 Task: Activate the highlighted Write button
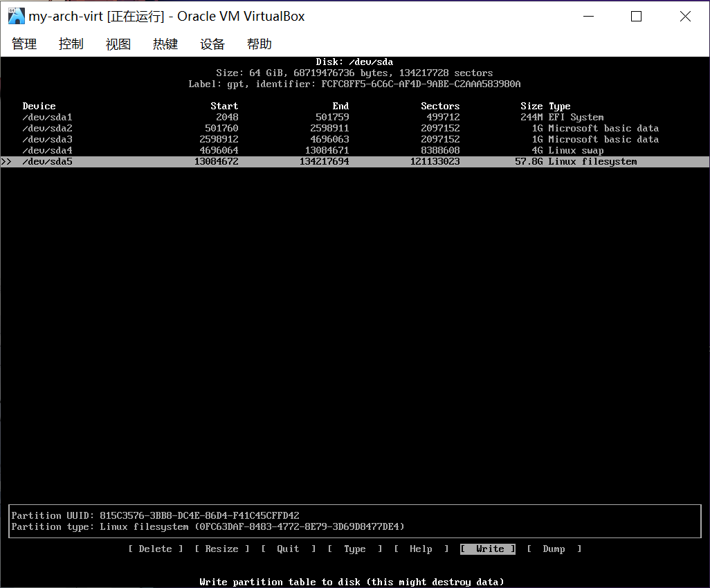click(x=489, y=549)
